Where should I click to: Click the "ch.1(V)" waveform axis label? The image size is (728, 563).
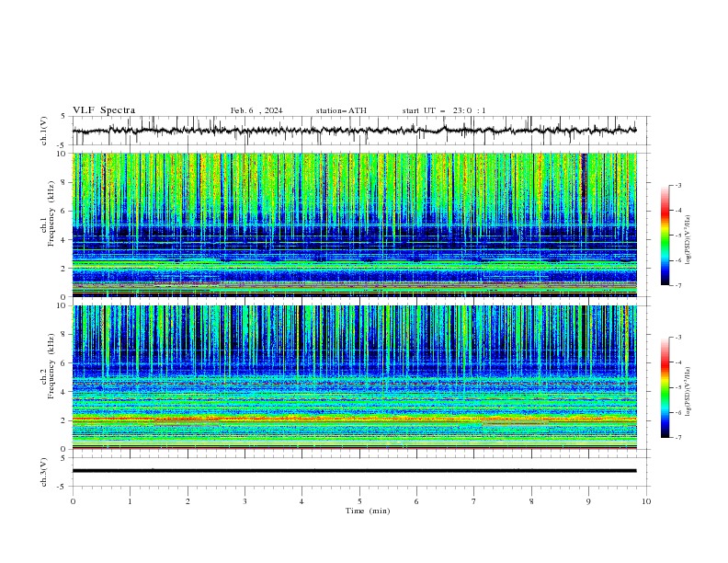(44, 131)
